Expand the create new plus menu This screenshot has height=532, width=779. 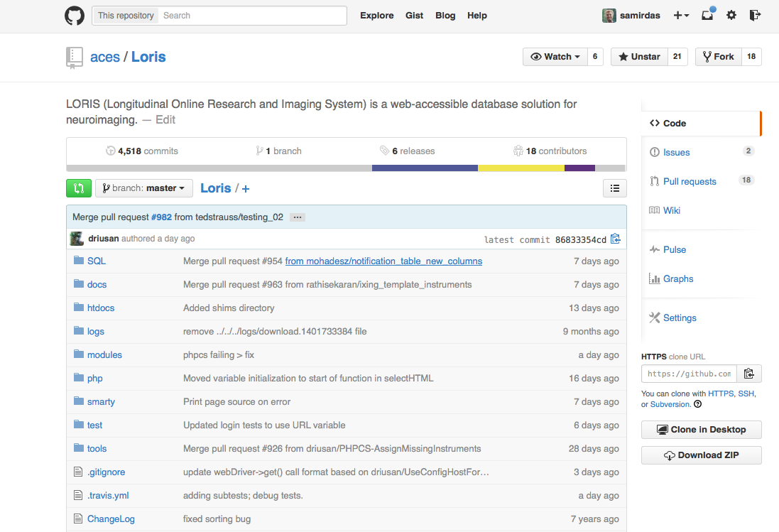(681, 16)
